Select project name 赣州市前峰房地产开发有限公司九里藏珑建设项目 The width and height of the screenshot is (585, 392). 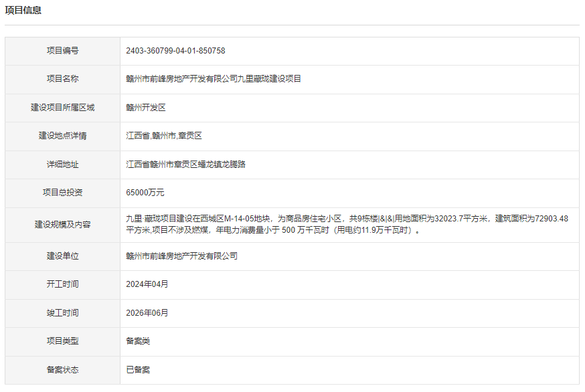click(214, 79)
